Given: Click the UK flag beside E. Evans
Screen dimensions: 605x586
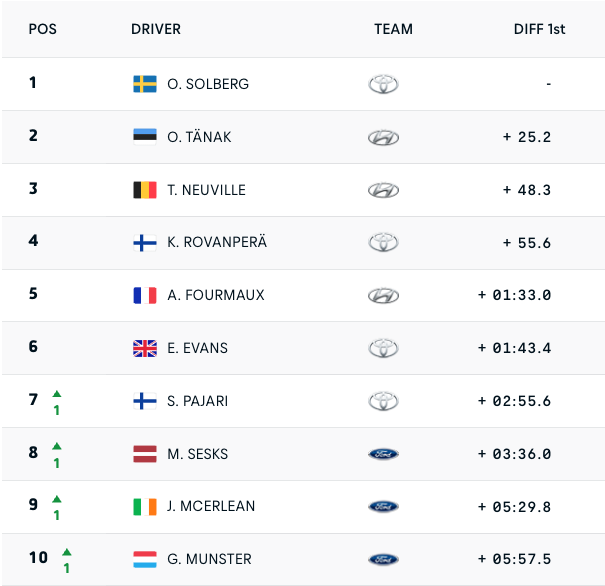Looking at the screenshot, I should tap(145, 348).
